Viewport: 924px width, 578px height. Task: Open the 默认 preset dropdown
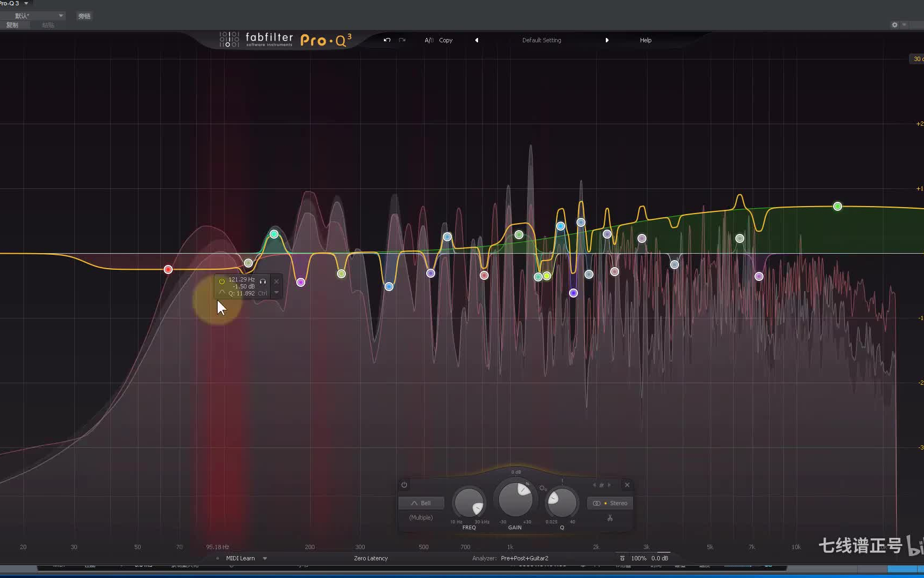coord(32,16)
